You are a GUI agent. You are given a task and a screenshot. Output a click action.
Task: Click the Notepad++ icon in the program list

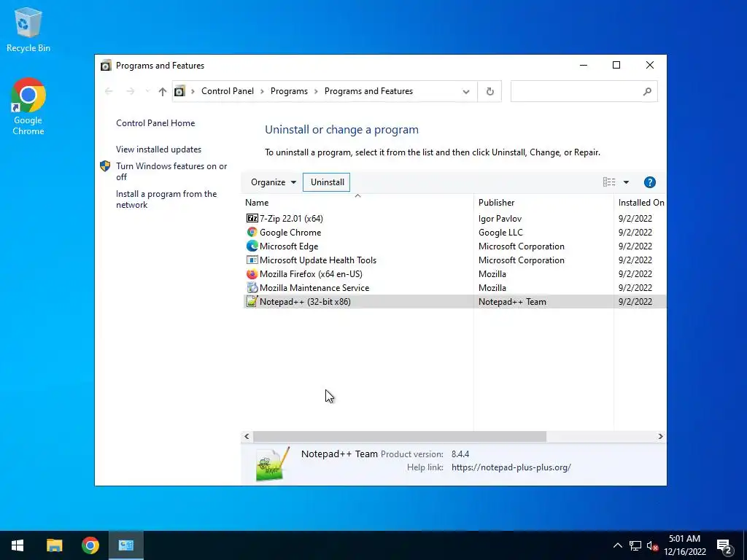pos(252,301)
